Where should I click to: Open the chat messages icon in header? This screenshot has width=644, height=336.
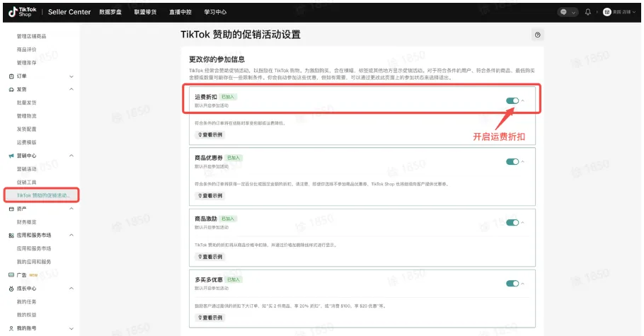coord(563,12)
